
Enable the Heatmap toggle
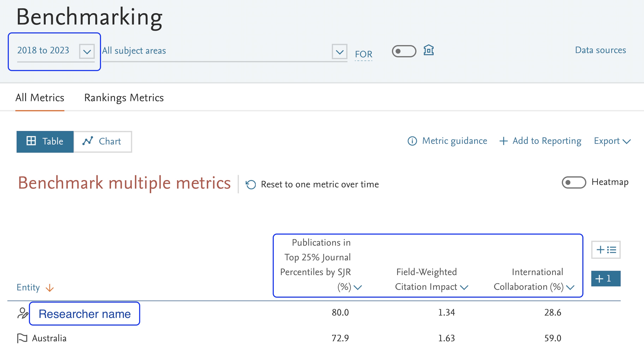tap(574, 182)
